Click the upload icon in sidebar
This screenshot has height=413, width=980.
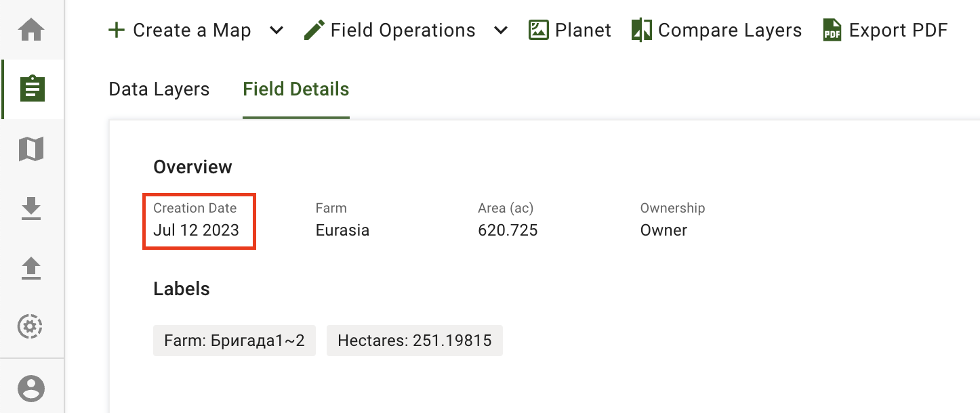click(x=31, y=268)
